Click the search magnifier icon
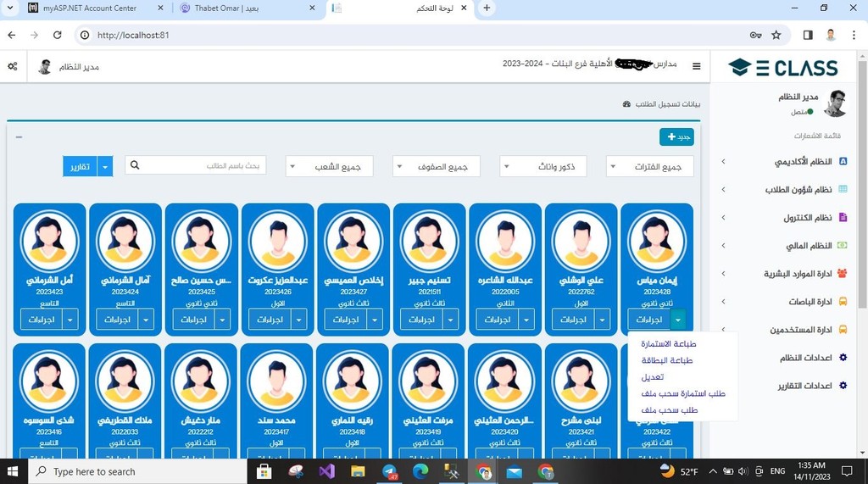This screenshot has height=484, width=868. pos(135,165)
